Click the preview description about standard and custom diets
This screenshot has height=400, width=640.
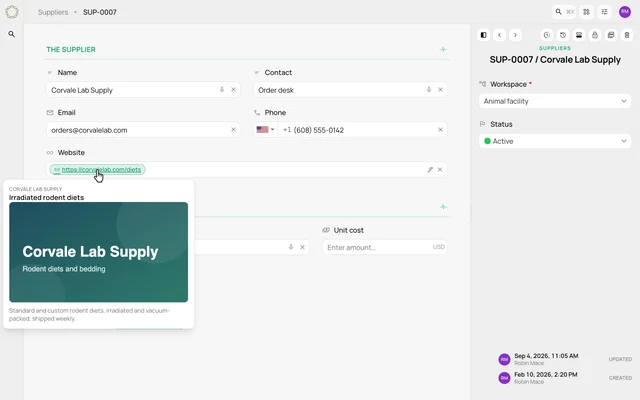(89, 314)
